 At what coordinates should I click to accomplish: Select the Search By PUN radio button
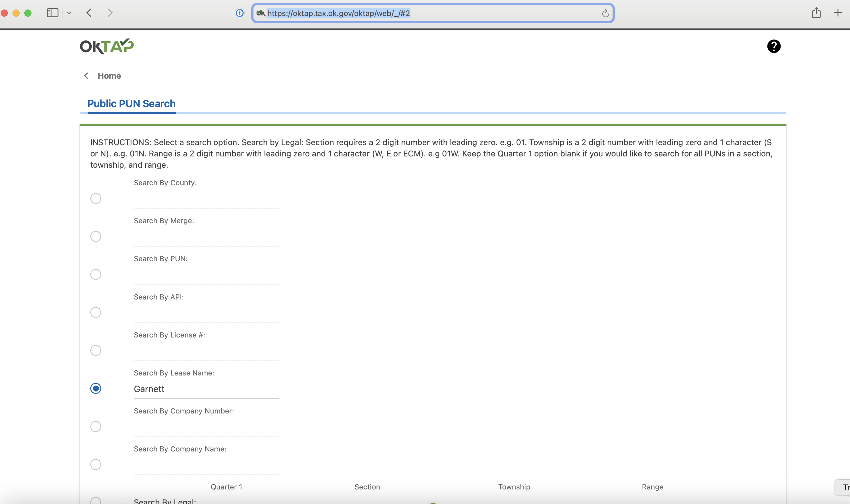pos(96,275)
